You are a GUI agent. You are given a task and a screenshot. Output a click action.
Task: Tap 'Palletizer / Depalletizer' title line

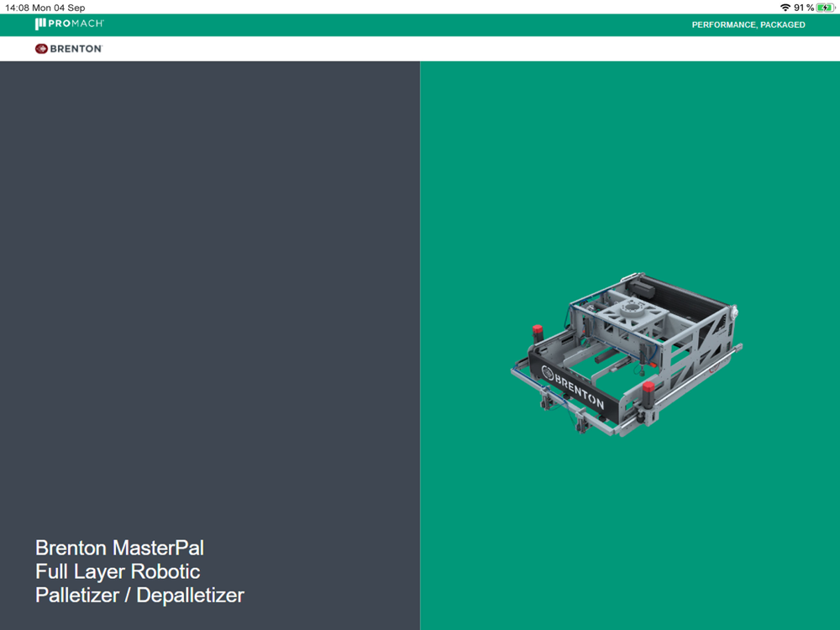coord(139,596)
